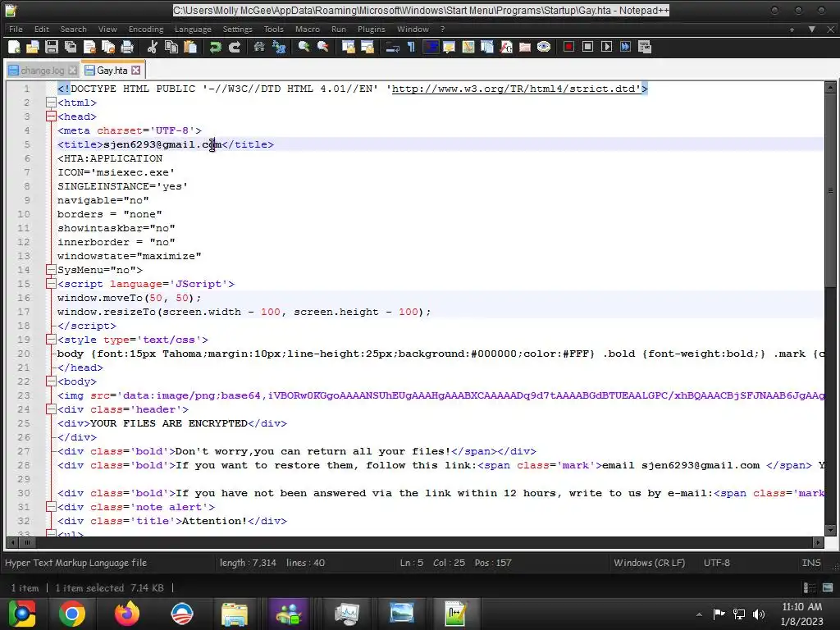Toggle synchronized horizontal scrolling
This screenshot has width=840, height=630.
pyautogui.click(x=367, y=47)
